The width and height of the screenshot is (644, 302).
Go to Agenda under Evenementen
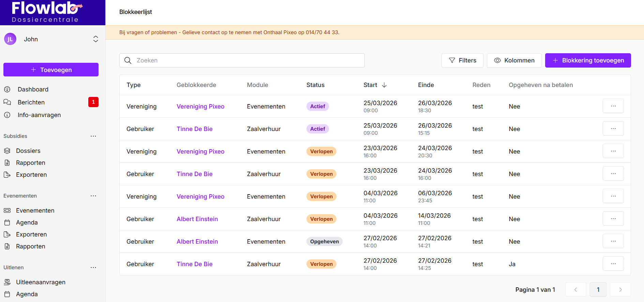[27, 222]
